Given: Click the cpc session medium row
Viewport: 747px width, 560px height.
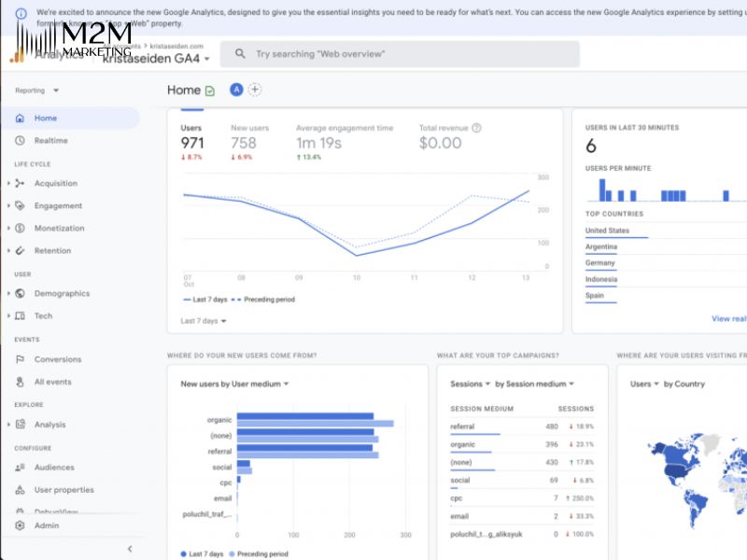Looking at the screenshot, I should (522, 498).
